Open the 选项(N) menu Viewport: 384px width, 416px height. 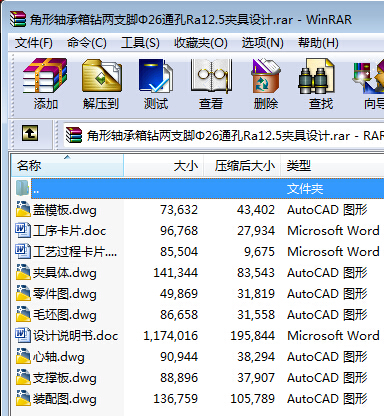pos(262,43)
